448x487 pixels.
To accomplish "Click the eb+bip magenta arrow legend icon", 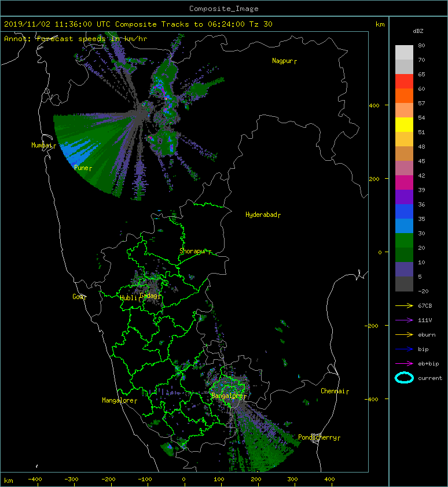I will [404, 363].
